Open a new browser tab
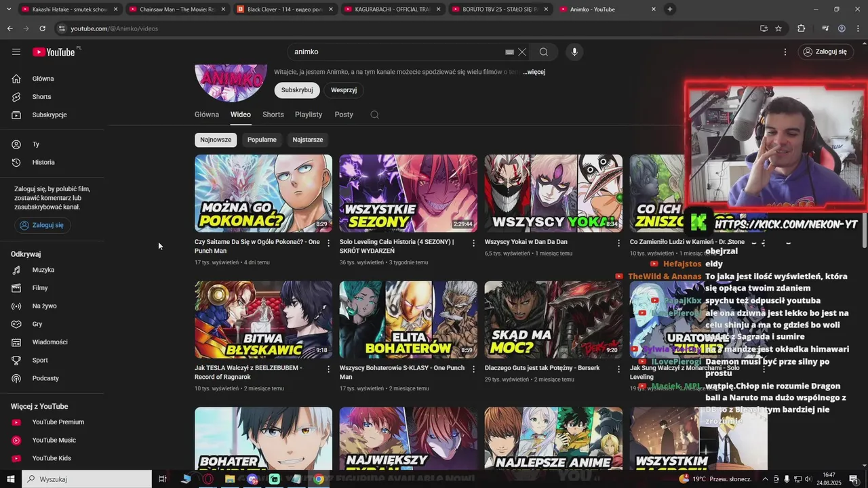The image size is (868, 488). (670, 9)
